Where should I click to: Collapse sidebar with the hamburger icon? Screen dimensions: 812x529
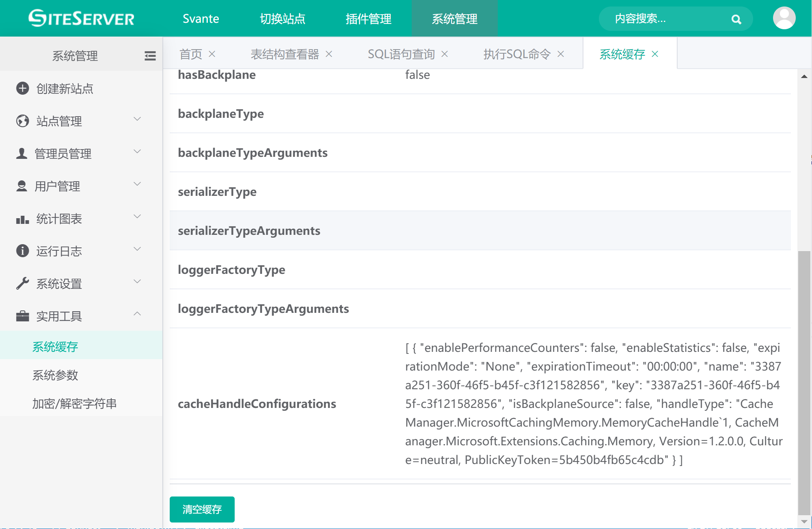150,56
